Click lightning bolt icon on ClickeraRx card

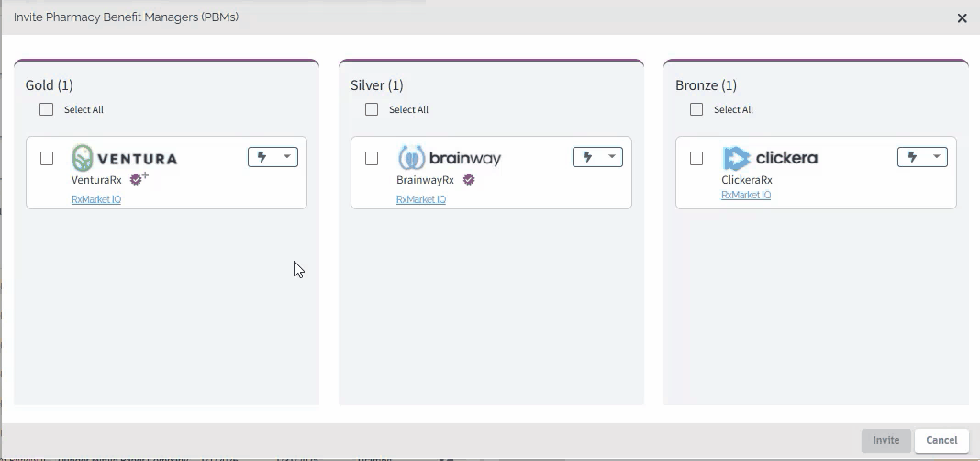tap(912, 157)
